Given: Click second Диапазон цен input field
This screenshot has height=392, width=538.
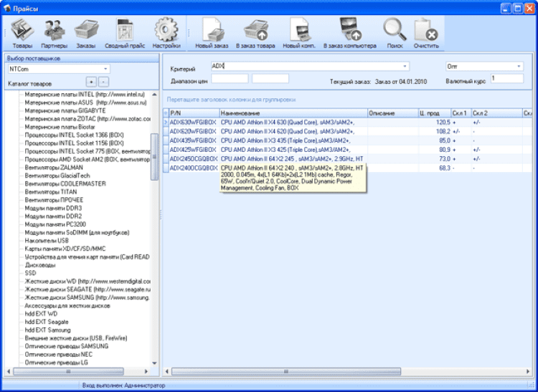Looking at the screenshot, I should click(x=270, y=78).
